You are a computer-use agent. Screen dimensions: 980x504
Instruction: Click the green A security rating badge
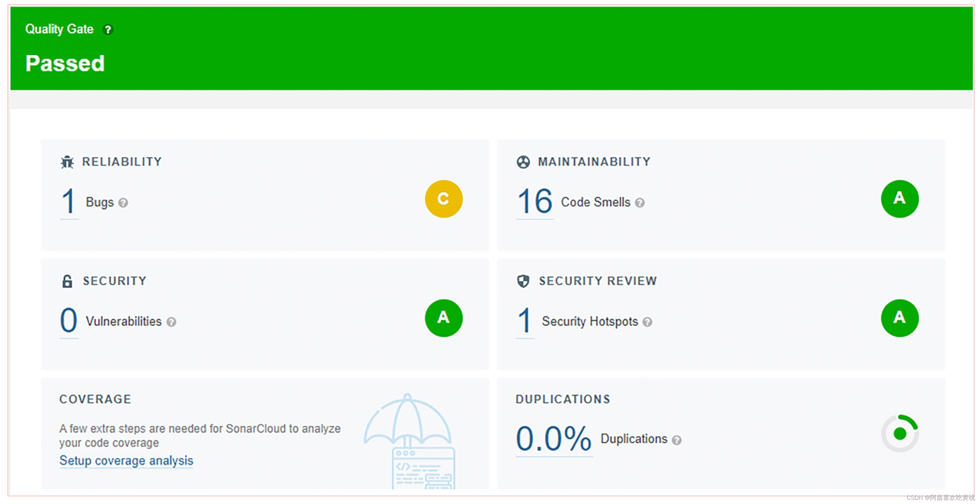point(444,318)
